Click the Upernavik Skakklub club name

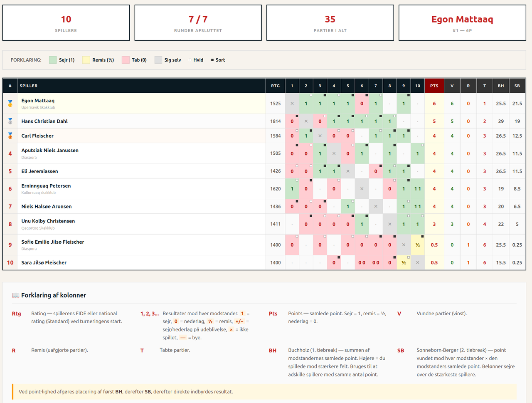[x=38, y=108]
